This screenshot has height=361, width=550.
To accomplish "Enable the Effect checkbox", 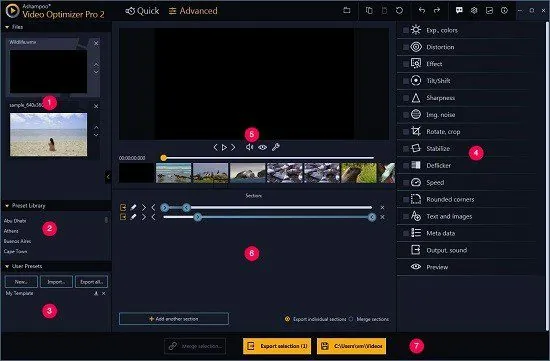I will pyautogui.click(x=405, y=64).
